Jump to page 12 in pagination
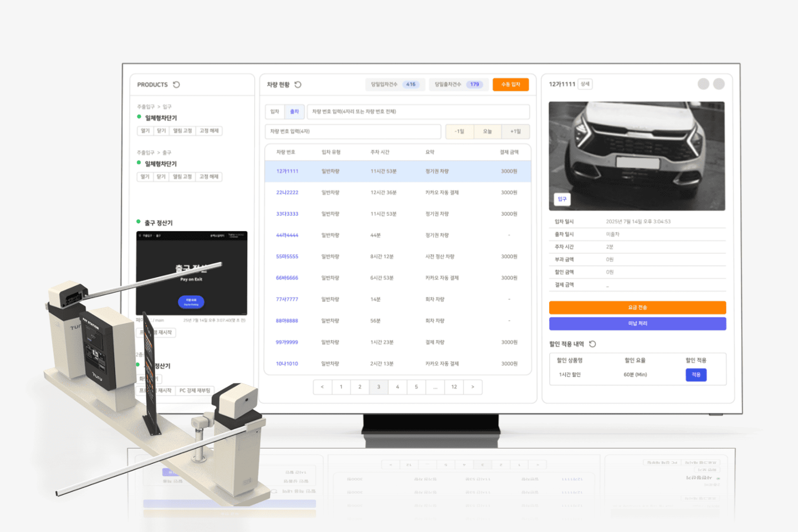798x532 pixels. pyautogui.click(x=454, y=387)
